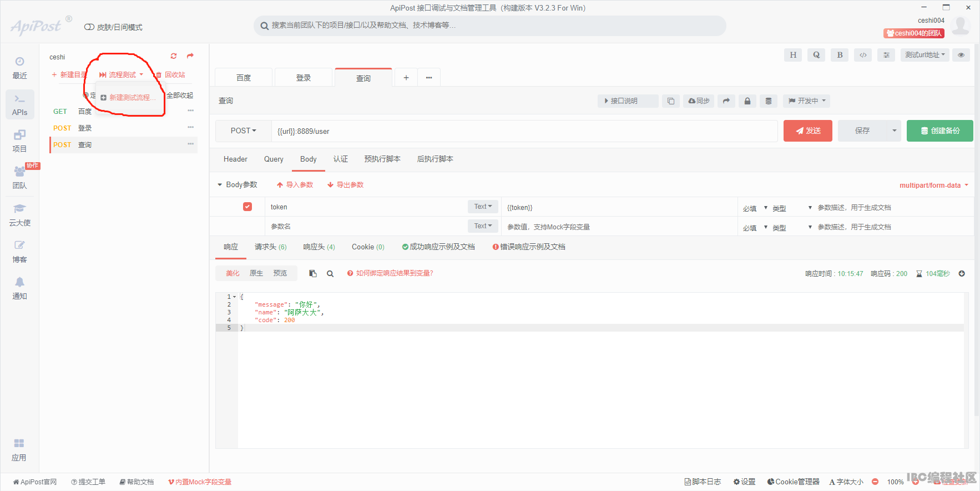
Task: Click the share arrow icon in request bar
Action: pyautogui.click(x=726, y=101)
